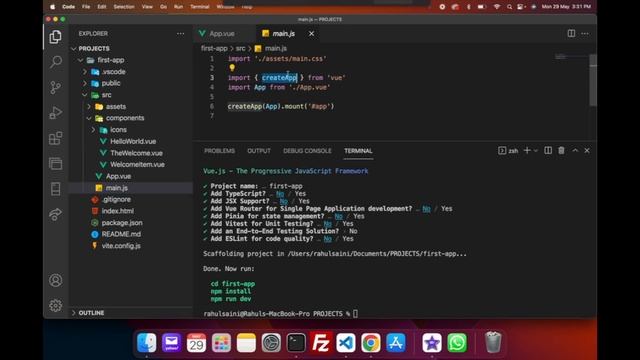Click the lightbulb code action icon
The image size is (640, 360).
[x=232, y=68]
